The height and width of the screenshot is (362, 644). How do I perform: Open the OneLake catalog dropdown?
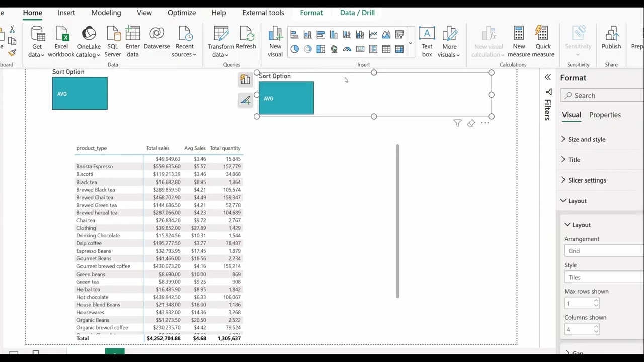point(89,42)
